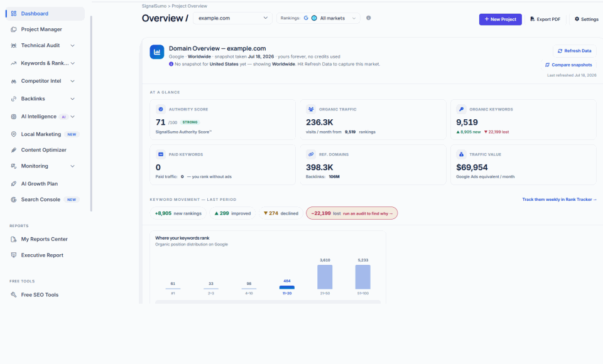Click Compare snapshots
This screenshot has width=603, height=364.
tap(568, 65)
